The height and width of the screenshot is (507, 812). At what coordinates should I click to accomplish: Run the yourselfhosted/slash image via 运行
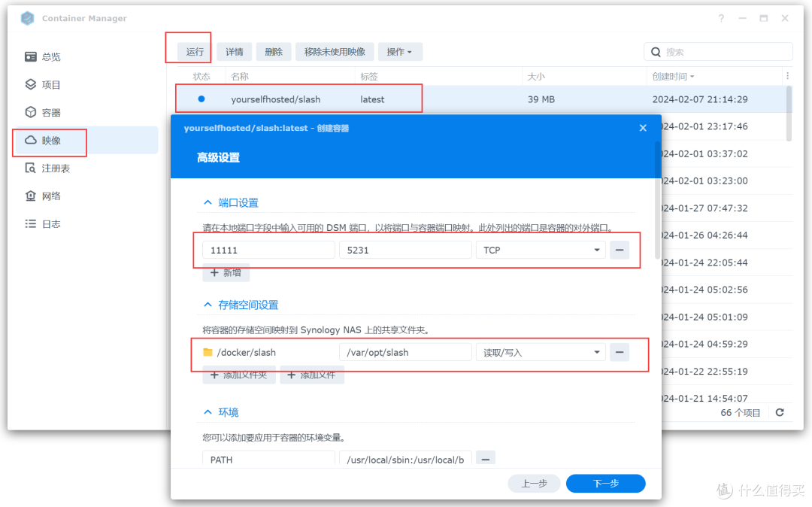click(194, 51)
